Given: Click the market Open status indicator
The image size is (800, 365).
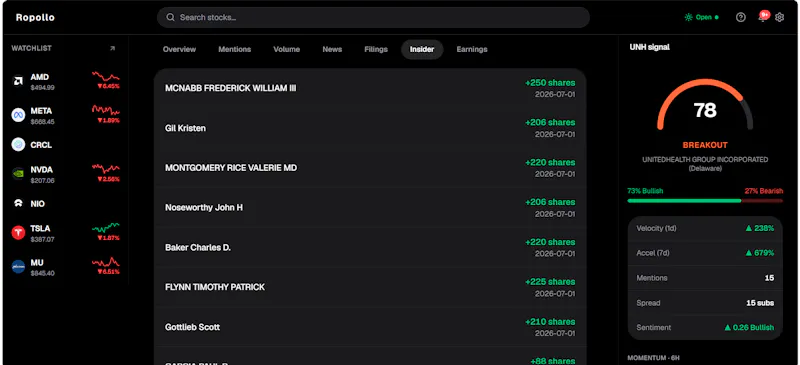Looking at the screenshot, I should (x=702, y=17).
